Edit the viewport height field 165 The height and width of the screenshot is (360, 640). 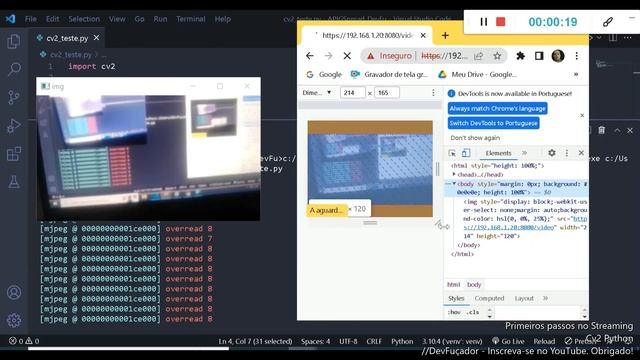[x=387, y=93]
